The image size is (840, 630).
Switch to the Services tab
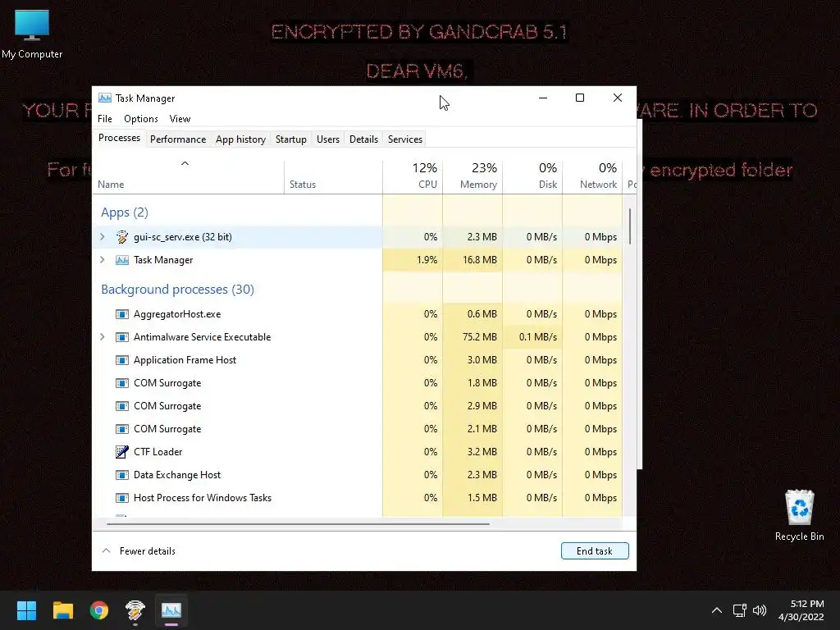click(405, 139)
